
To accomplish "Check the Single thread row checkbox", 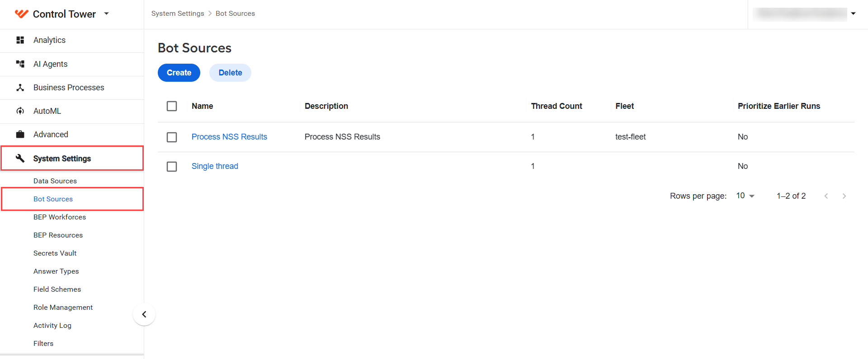I will [172, 167].
